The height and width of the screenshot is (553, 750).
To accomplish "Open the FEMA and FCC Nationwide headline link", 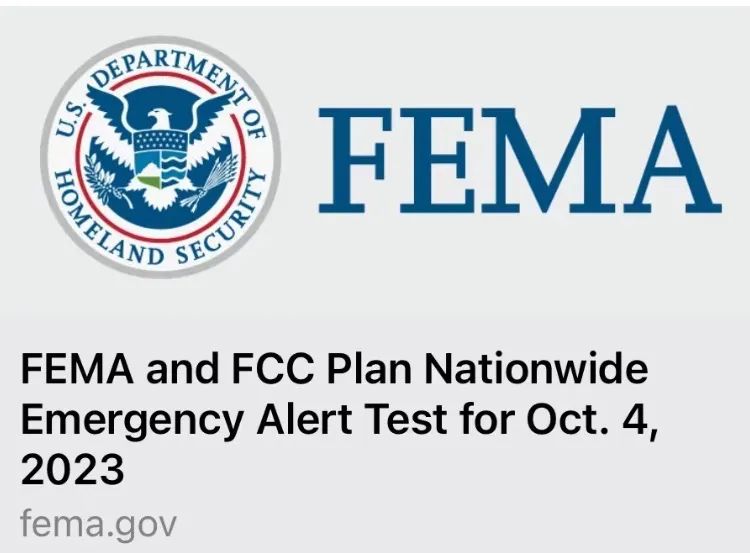I will [x=339, y=419].
